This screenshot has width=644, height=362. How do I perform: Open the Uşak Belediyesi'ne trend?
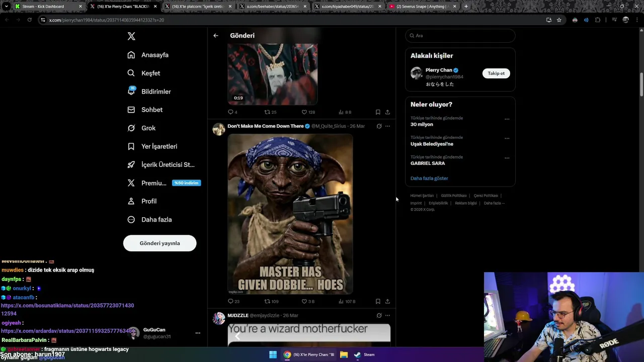432,144
